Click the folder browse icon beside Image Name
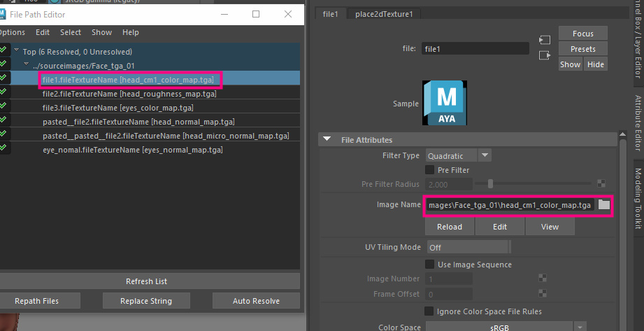The width and height of the screenshot is (644, 331). tap(603, 204)
